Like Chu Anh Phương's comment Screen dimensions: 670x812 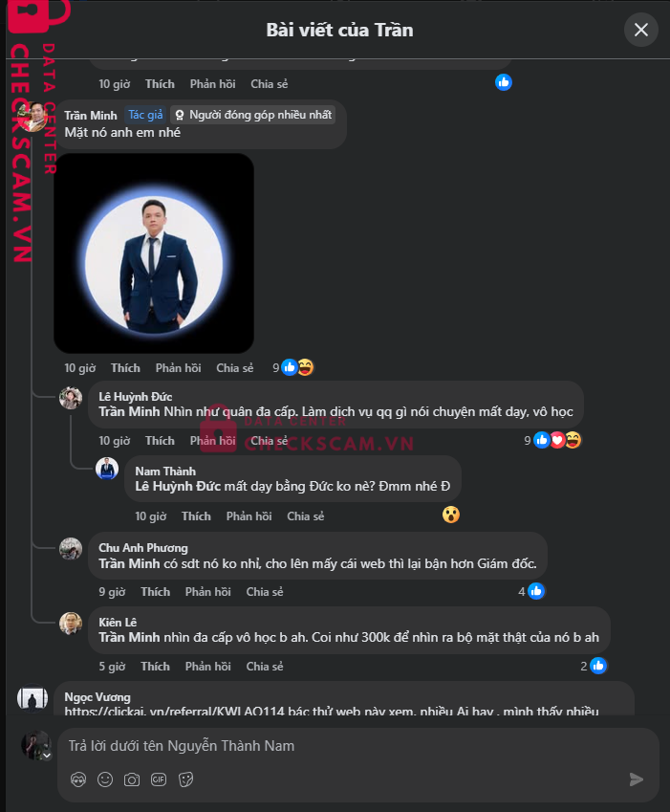point(154,592)
